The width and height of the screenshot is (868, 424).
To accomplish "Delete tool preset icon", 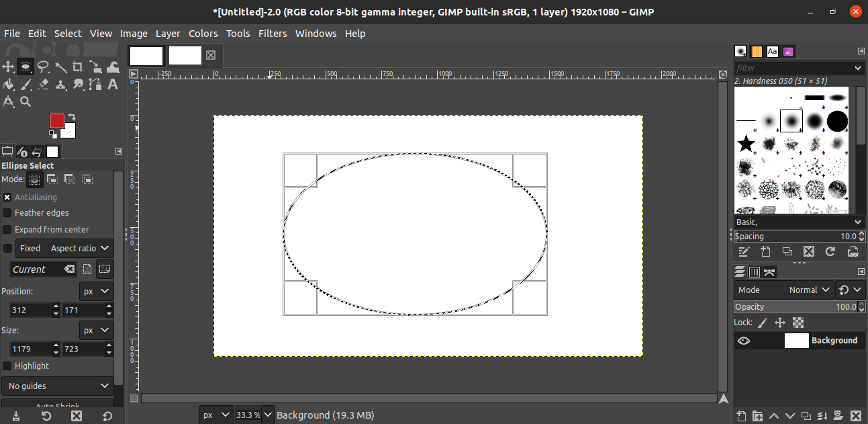I will [77, 416].
